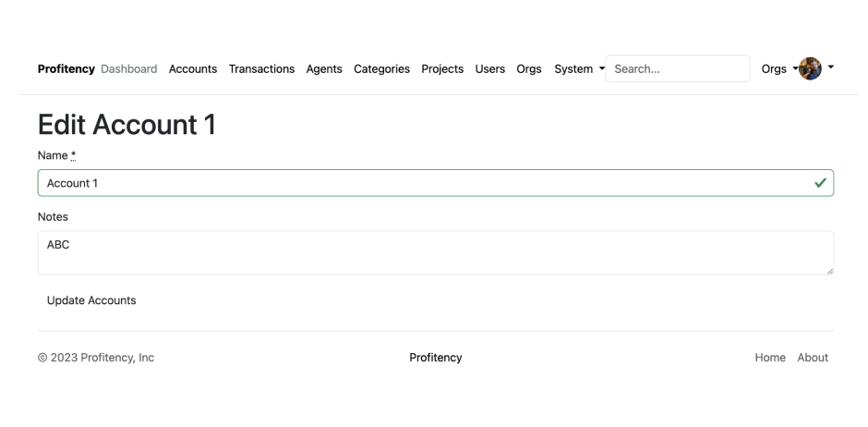Viewport: 868px width, 427px height.
Task: Open the About footer link
Action: coord(813,358)
